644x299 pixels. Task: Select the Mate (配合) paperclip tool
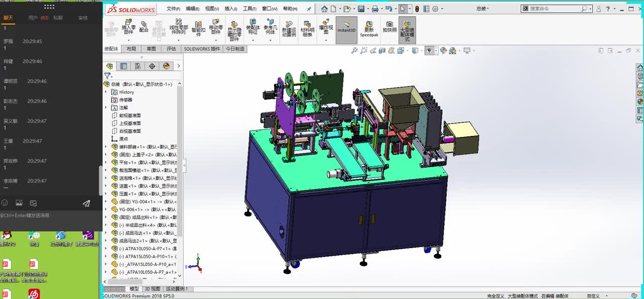point(144,27)
